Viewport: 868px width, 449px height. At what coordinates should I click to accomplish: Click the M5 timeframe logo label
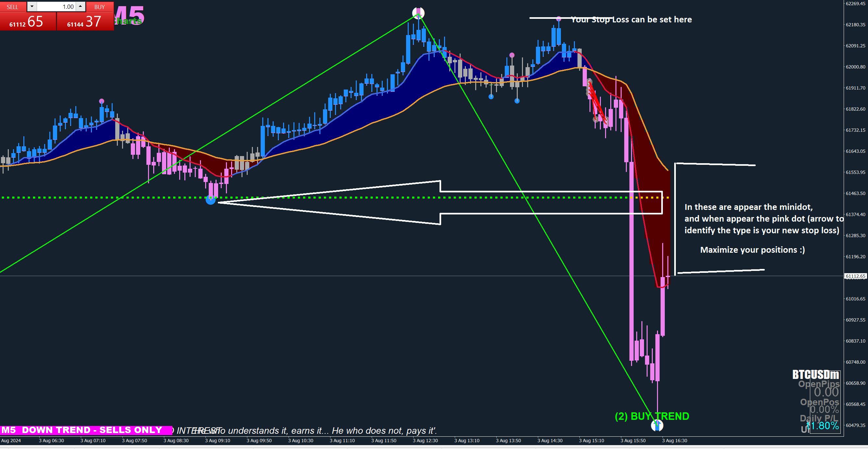point(130,15)
